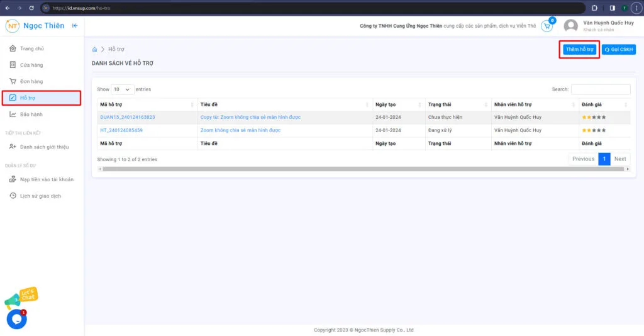Open the chat bubble widget
644x336 pixels.
click(x=16, y=319)
